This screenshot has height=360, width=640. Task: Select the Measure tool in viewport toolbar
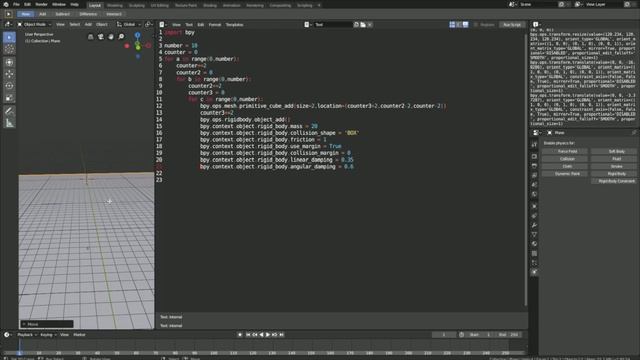coord(9,123)
